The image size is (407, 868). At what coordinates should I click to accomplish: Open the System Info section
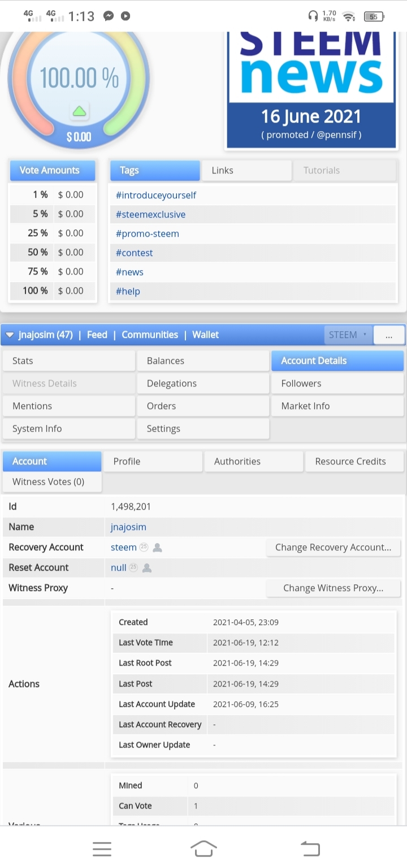click(x=69, y=428)
